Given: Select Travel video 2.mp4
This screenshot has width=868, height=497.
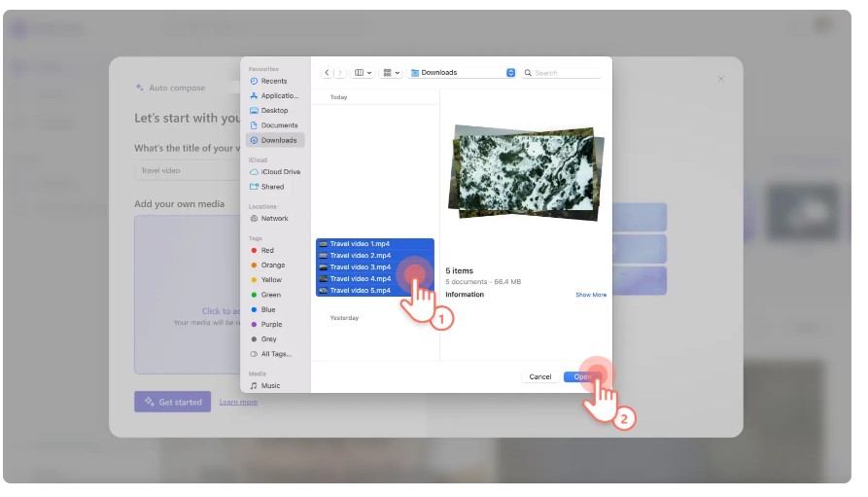Looking at the screenshot, I should coord(375,256).
